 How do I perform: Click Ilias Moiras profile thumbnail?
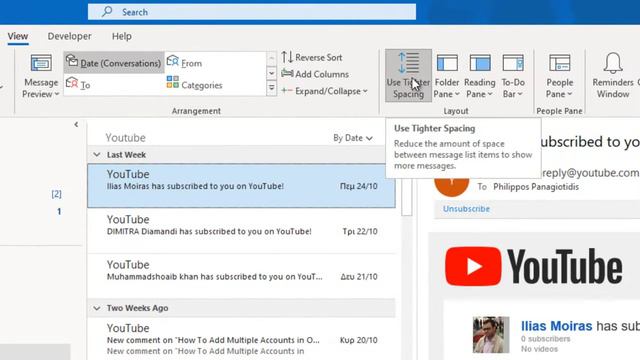click(x=491, y=334)
